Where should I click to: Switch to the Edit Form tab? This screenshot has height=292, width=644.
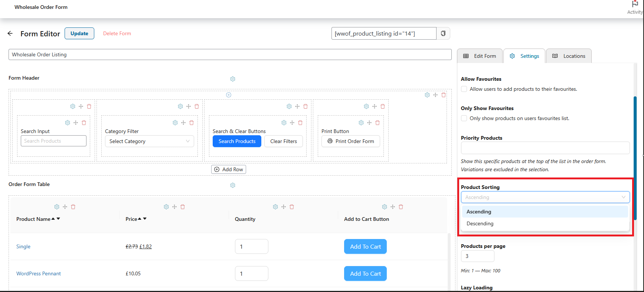(480, 56)
